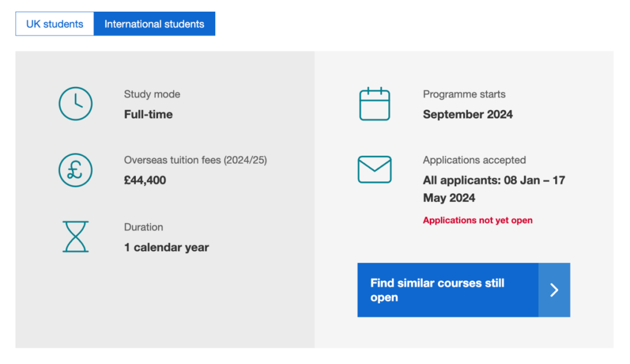
Task: Click the Full-time study mode text
Action: pyautogui.click(x=148, y=114)
